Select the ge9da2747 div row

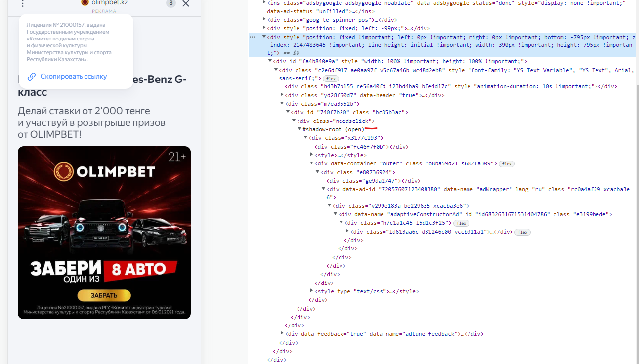coord(373,181)
